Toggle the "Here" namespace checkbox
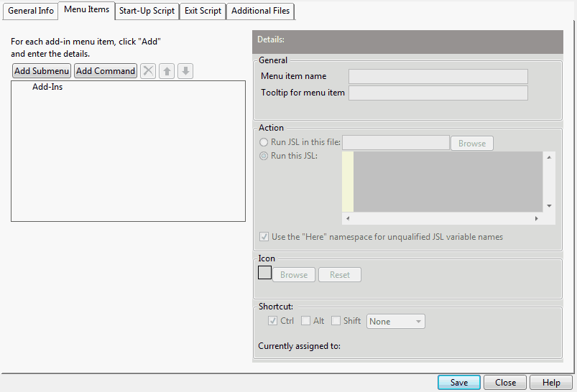The height and width of the screenshot is (392, 577). [264, 237]
